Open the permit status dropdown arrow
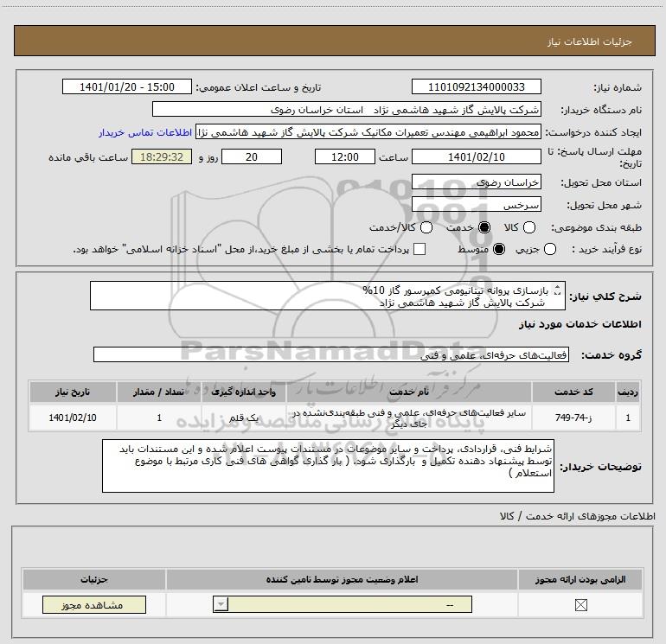This screenshot has height=644, width=666. pos(221,604)
